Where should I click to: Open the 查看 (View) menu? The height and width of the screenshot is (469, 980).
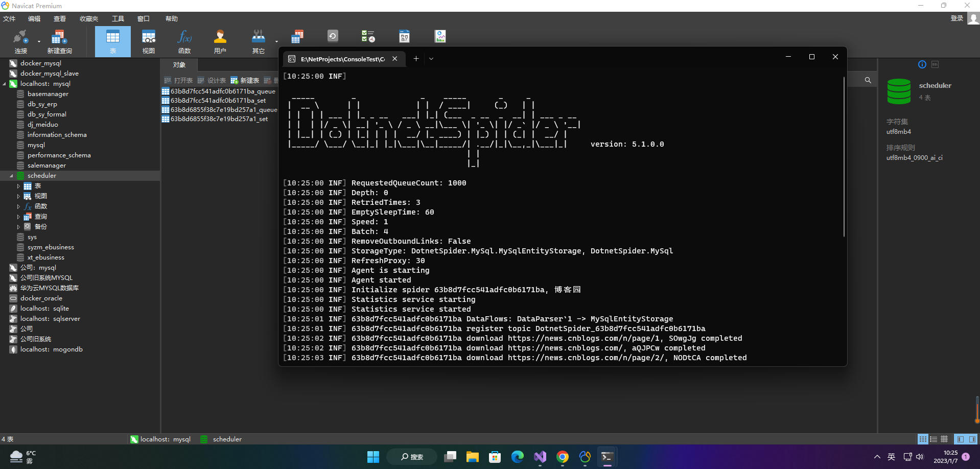60,19
